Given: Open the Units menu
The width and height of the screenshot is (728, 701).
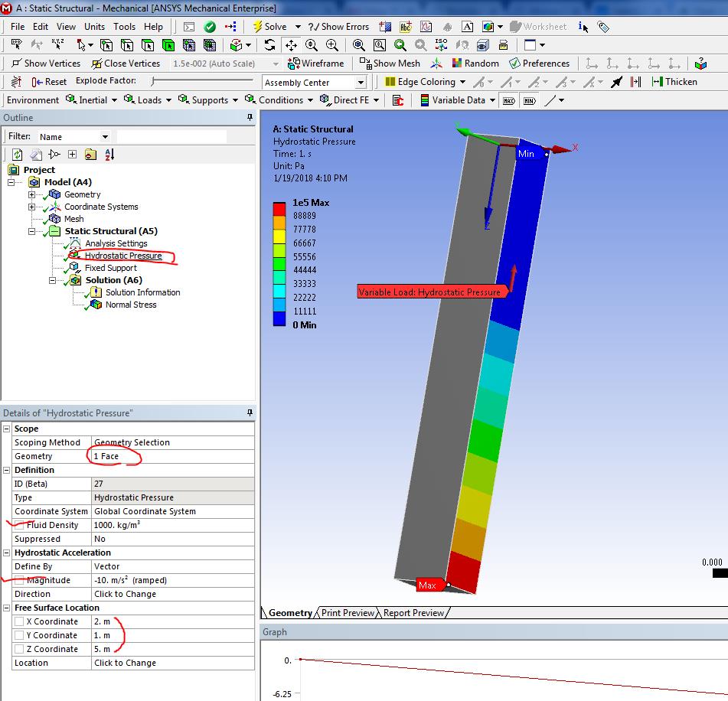Looking at the screenshot, I should (x=94, y=27).
